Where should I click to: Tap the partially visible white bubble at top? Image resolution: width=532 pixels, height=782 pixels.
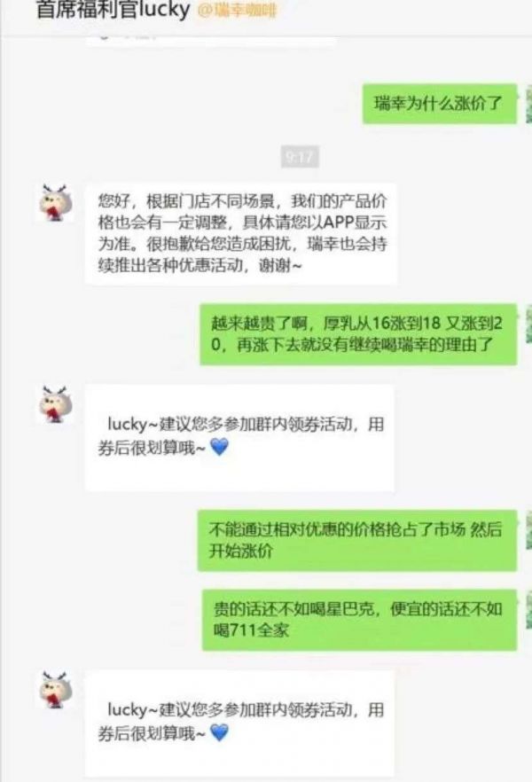(x=210, y=40)
